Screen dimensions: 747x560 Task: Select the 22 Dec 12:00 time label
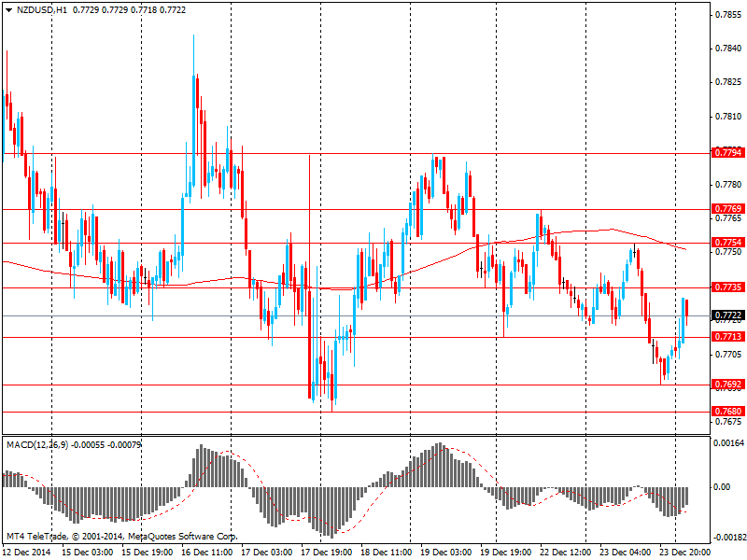coord(567,553)
